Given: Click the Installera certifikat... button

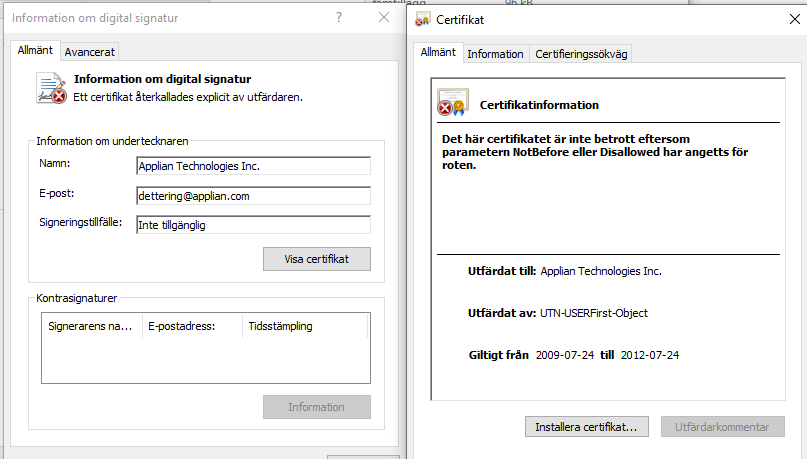Looking at the screenshot, I should [x=587, y=427].
